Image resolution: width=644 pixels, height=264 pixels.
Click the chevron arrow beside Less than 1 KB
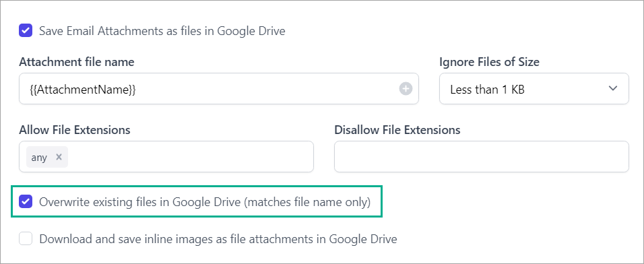click(613, 89)
